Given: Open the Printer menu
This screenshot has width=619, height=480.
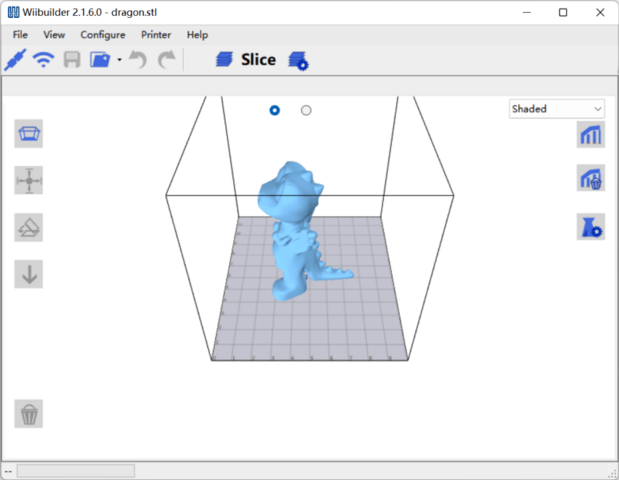Looking at the screenshot, I should tap(156, 34).
